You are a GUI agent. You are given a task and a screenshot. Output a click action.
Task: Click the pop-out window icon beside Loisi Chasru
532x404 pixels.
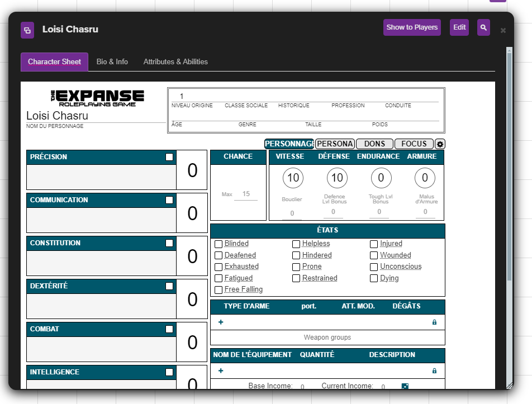[x=27, y=30]
